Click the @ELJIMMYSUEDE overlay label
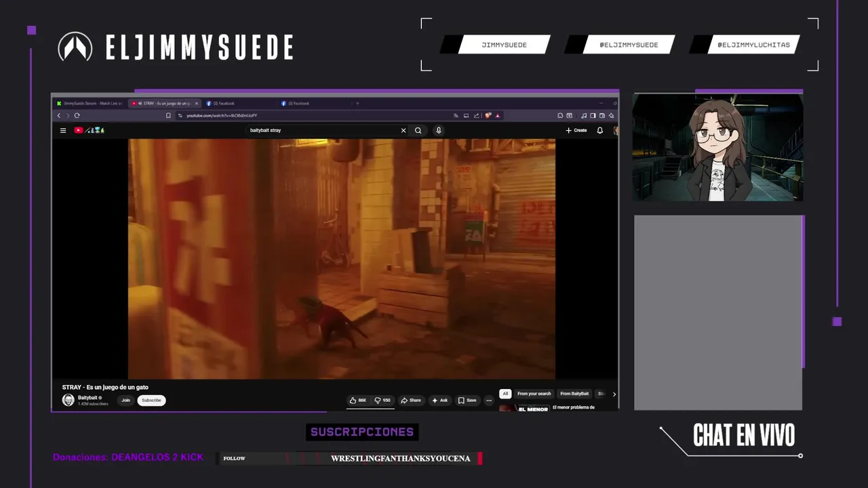Image resolution: width=868 pixels, height=488 pixels. tap(629, 45)
